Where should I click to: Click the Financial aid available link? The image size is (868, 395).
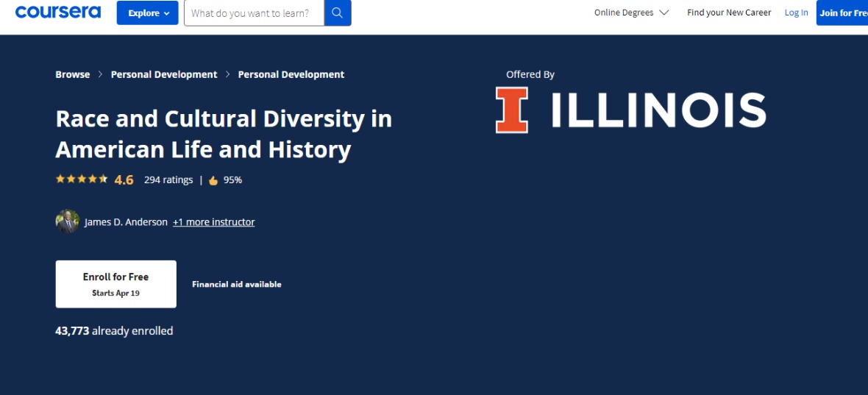point(236,285)
